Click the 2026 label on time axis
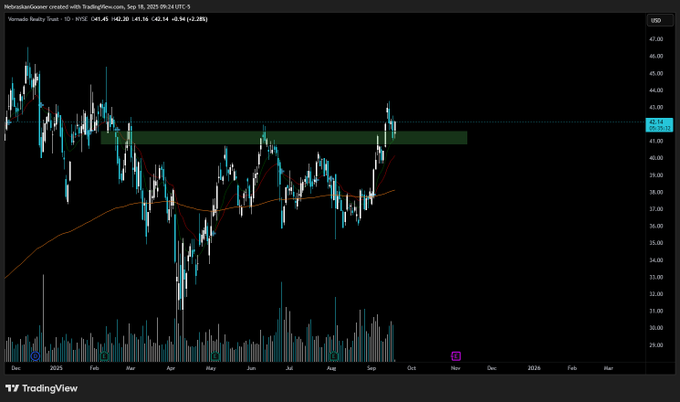680x402 pixels. pyautogui.click(x=534, y=368)
